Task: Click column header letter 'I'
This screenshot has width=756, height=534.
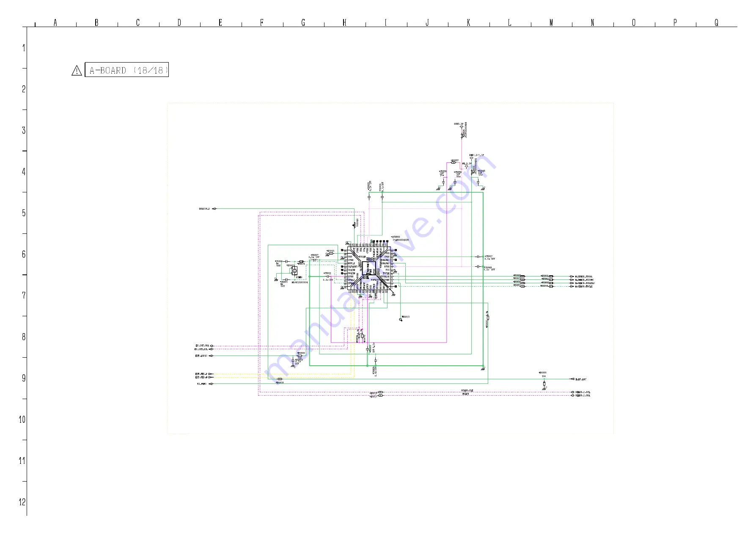Action: 386,22
